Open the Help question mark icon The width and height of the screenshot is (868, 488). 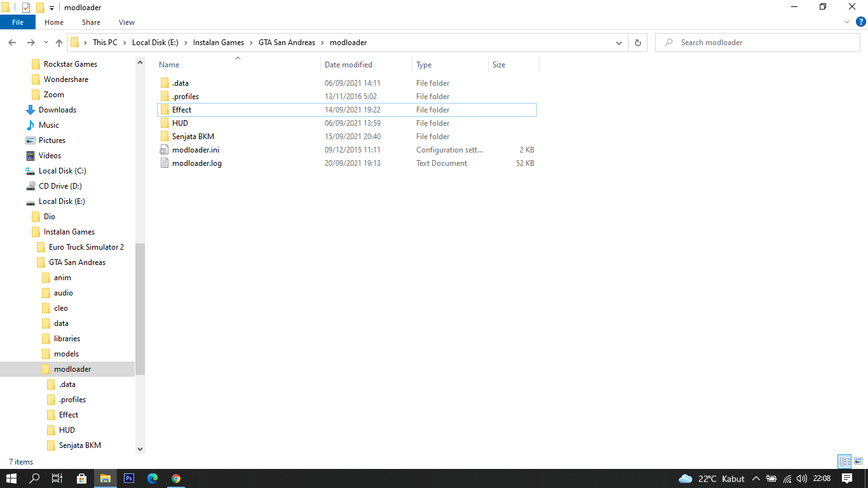[x=861, y=22]
